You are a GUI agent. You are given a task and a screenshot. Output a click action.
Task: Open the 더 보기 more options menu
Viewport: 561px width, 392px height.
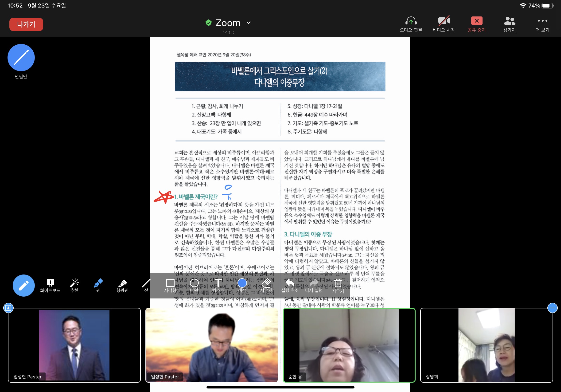pyautogui.click(x=542, y=24)
